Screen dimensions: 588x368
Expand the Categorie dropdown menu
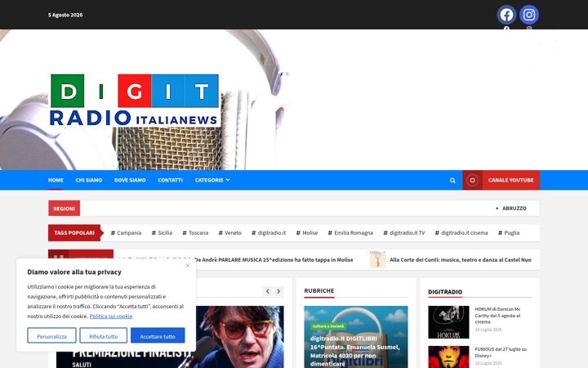tap(212, 180)
